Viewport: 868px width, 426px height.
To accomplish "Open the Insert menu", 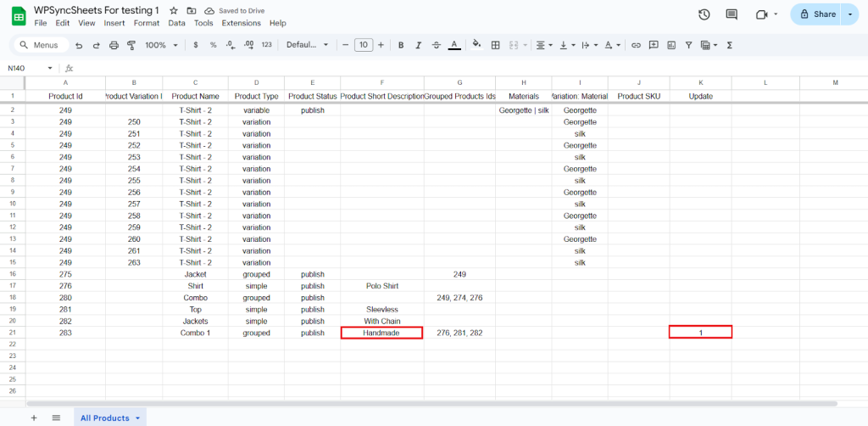I will [x=114, y=23].
